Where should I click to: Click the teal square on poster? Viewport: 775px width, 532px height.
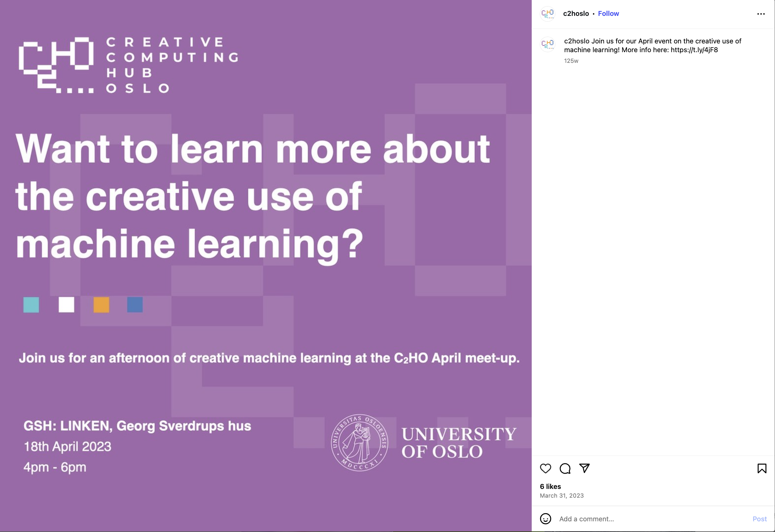[31, 305]
